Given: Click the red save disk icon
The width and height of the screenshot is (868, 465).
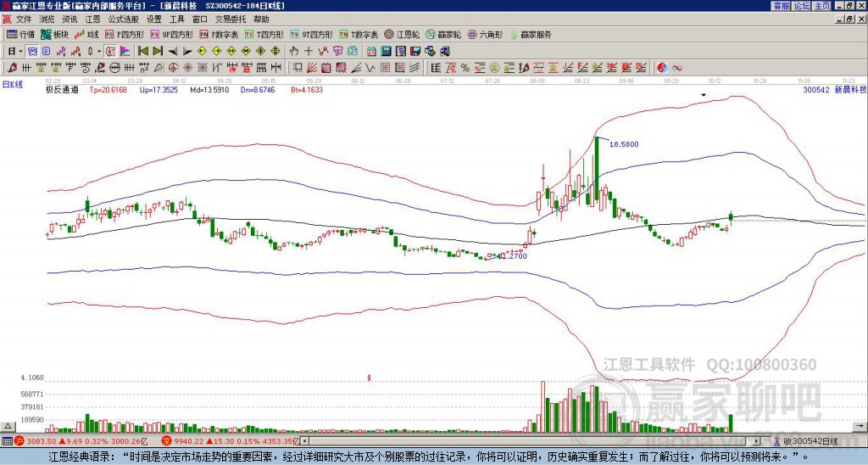Looking at the screenshot, I should pyautogui.click(x=415, y=51).
